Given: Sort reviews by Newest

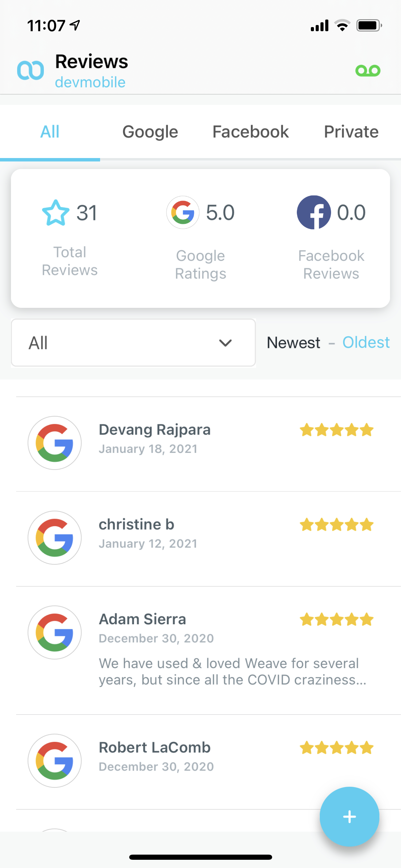Looking at the screenshot, I should (293, 342).
